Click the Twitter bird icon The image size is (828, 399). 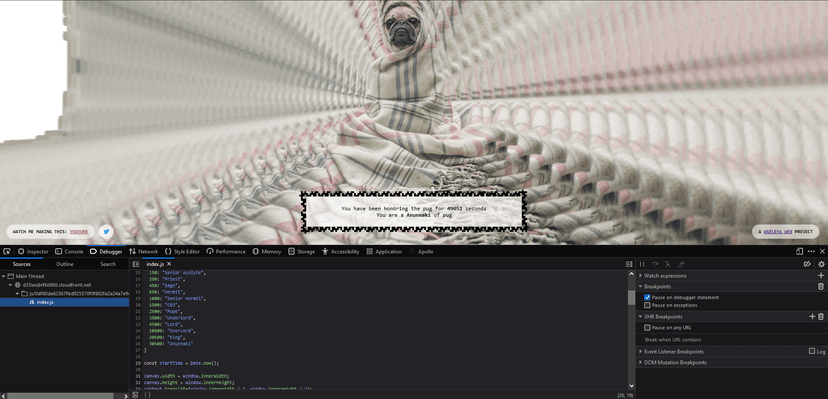[x=106, y=231]
